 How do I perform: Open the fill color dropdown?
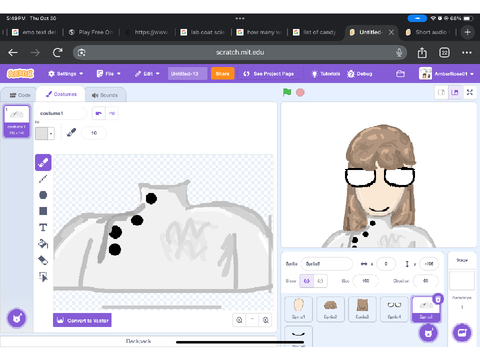pos(45,133)
